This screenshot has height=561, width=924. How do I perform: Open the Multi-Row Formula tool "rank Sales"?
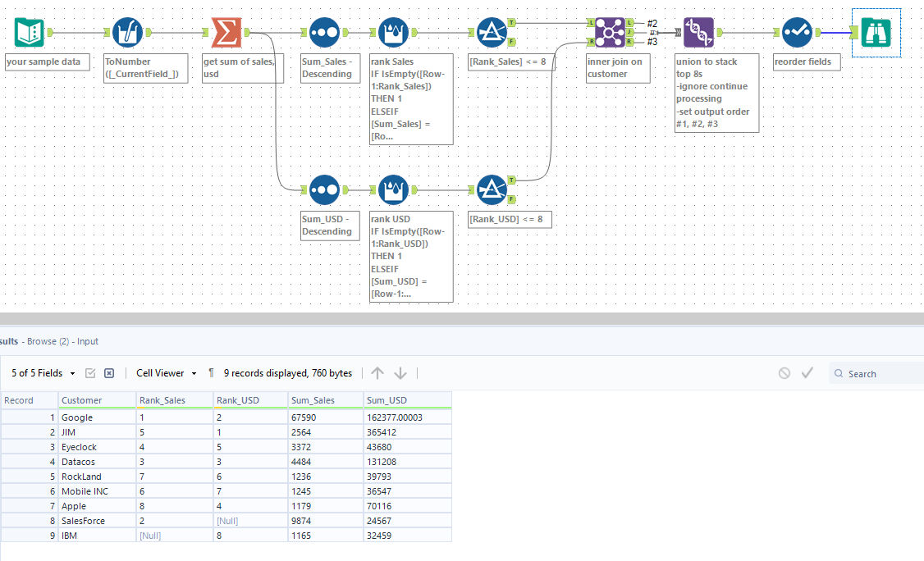coord(394,32)
